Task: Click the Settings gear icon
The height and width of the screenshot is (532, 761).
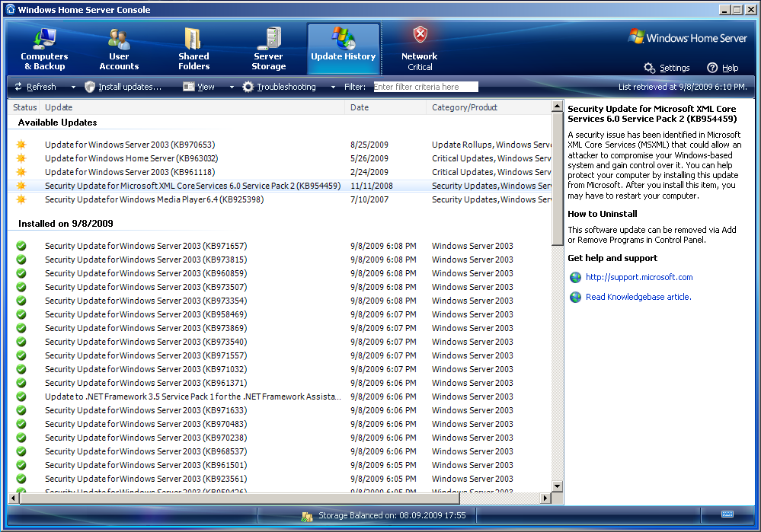Action: [x=649, y=68]
